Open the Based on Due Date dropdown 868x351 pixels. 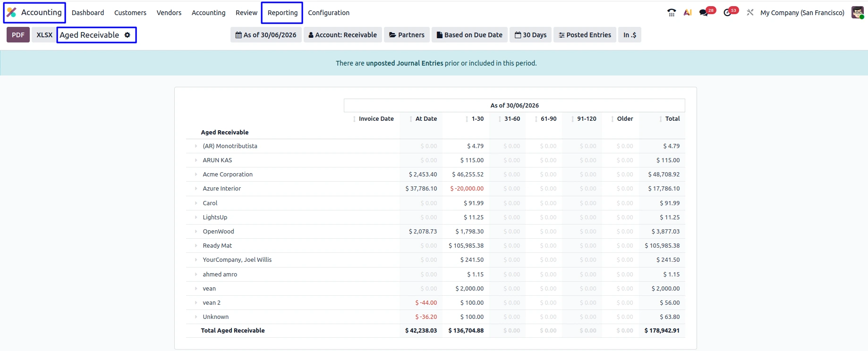click(469, 35)
